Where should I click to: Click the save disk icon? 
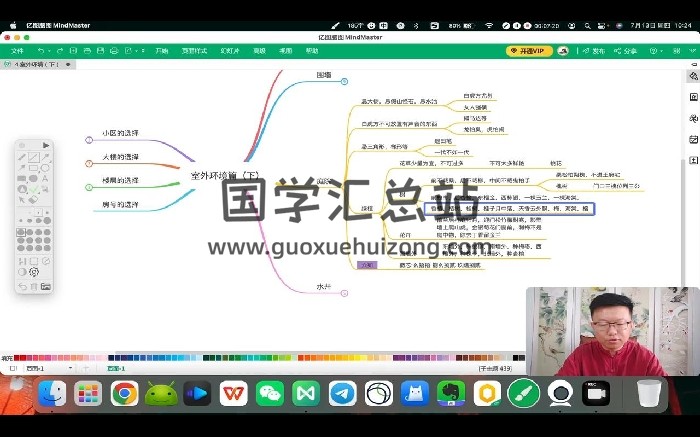click(x=100, y=51)
